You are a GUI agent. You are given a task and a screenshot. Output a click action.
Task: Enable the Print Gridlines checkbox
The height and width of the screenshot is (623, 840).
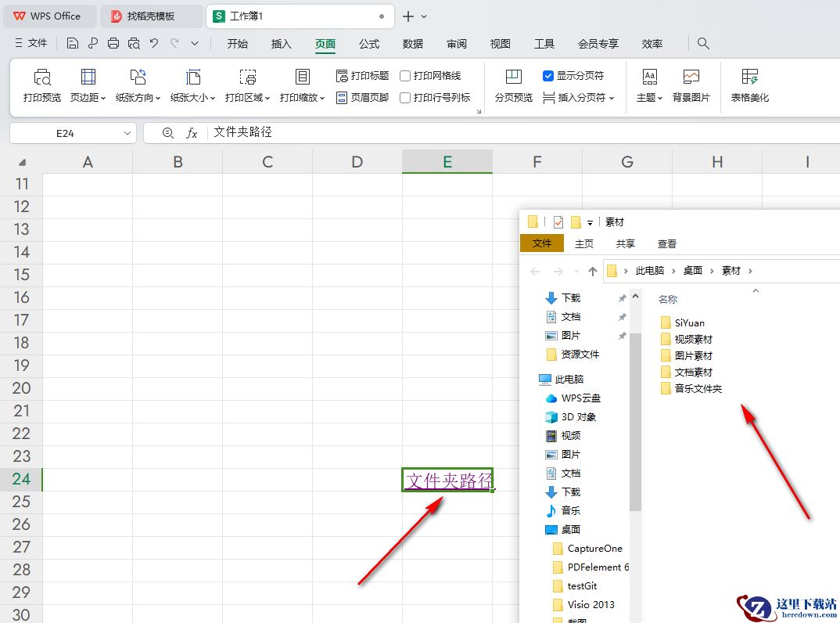coord(405,76)
